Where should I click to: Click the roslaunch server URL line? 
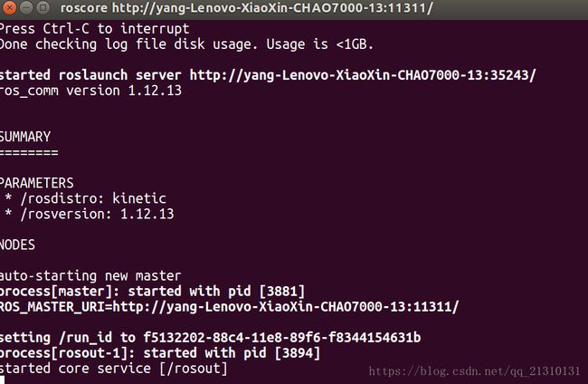(x=268, y=75)
